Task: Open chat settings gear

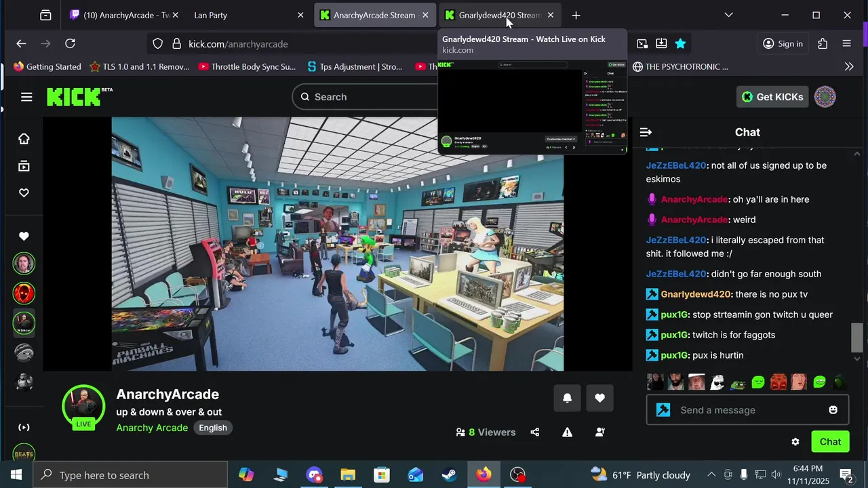Action: 795,442
